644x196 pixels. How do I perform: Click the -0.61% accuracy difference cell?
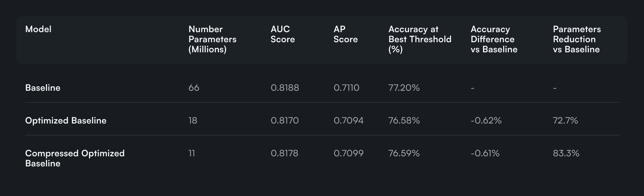(485, 153)
